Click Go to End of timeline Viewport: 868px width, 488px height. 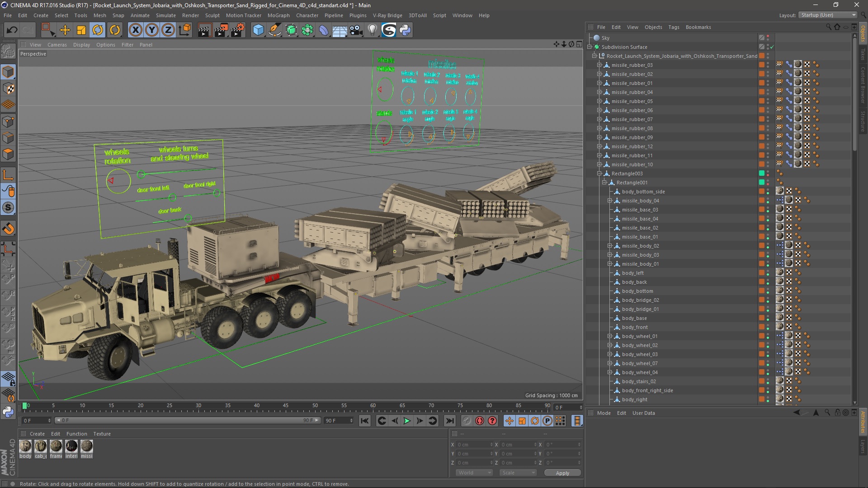[449, 421]
